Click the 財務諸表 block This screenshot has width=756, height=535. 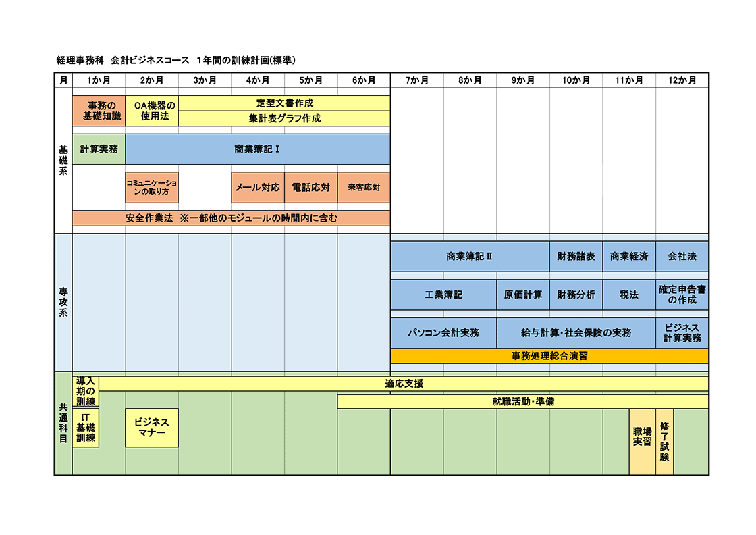click(576, 256)
